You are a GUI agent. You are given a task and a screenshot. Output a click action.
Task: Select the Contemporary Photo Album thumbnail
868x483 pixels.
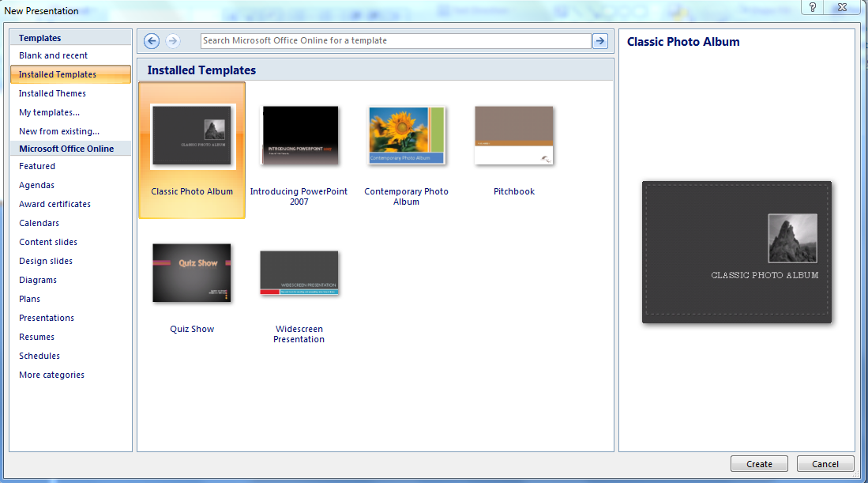pos(406,136)
